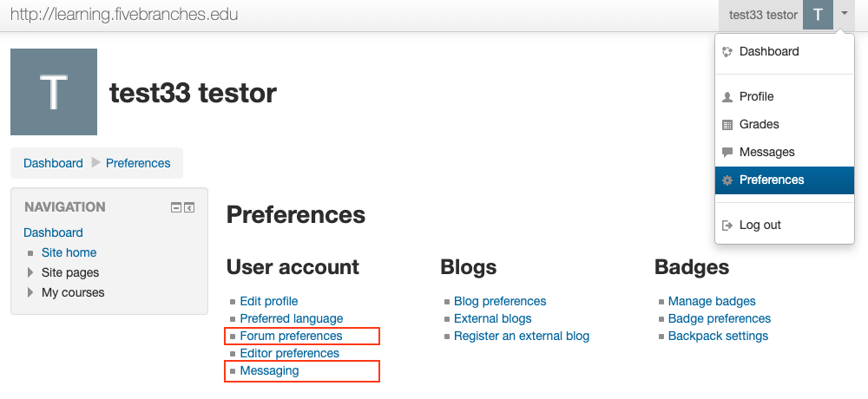
Task: Open Manage badges link
Action: click(712, 301)
